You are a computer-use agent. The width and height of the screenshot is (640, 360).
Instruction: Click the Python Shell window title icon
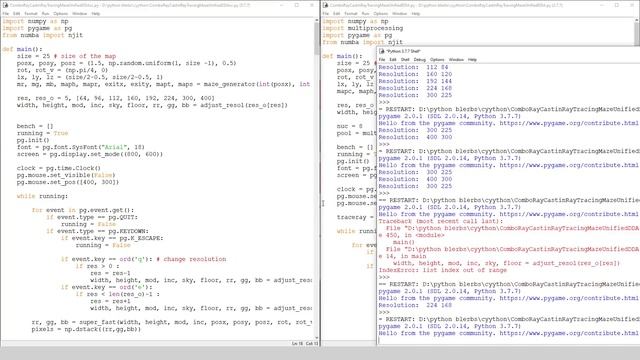382,51
